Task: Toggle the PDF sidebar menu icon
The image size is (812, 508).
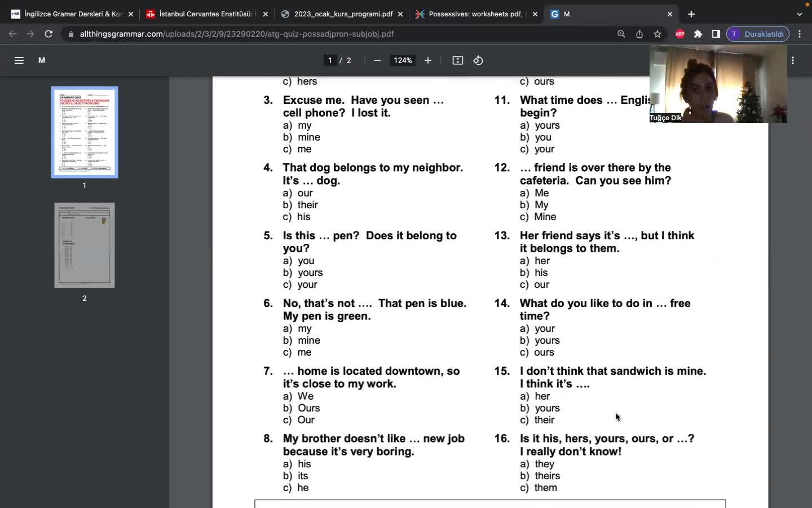Action: point(19,60)
